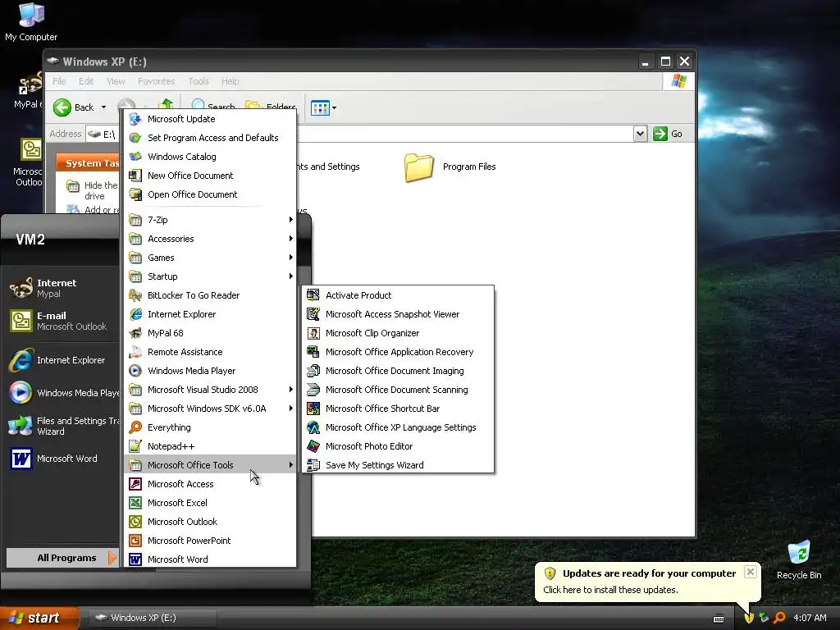Open Microsoft Office XP Language Settings
Image resolution: width=840 pixels, height=630 pixels.
pos(398,427)
